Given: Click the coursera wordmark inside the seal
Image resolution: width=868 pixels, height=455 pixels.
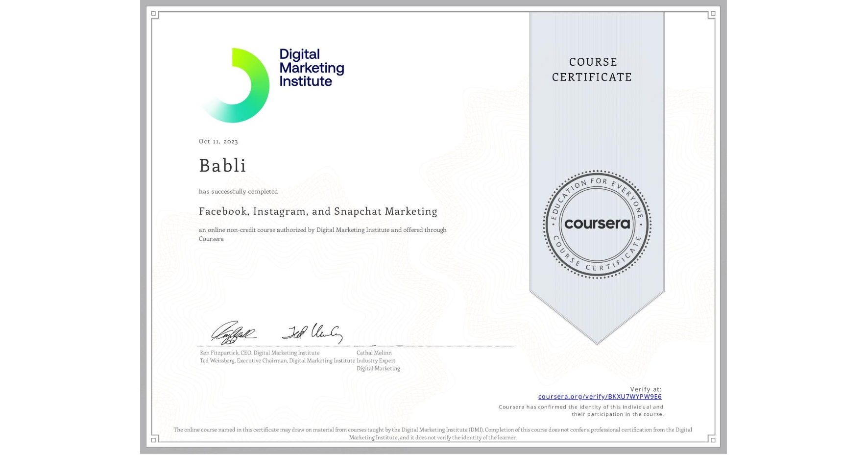Looking at the screenshot, I should click(597, 224).
